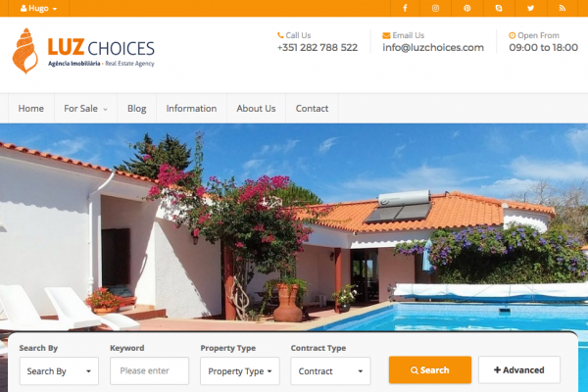Open the Search By dropdown
The width and height of the screenshot is (588, 392).
pyautogui.click(x=59, y=371)
